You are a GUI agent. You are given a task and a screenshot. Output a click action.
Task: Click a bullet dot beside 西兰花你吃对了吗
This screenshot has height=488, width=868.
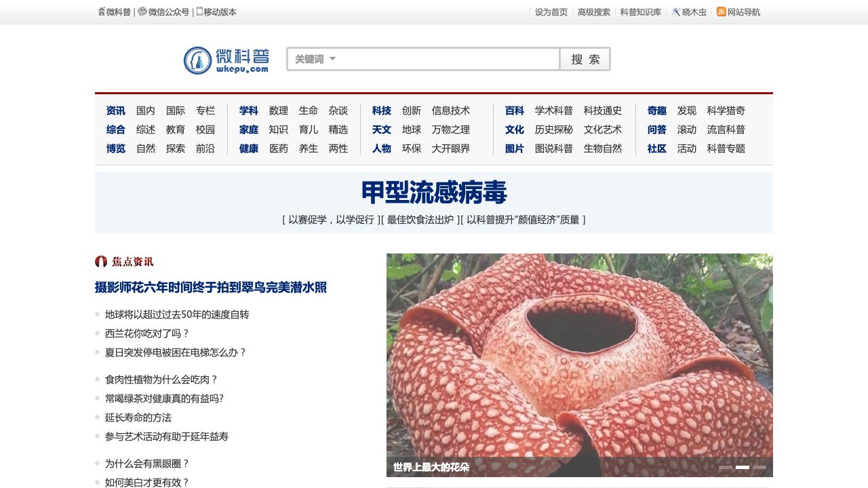pos(98,333)
